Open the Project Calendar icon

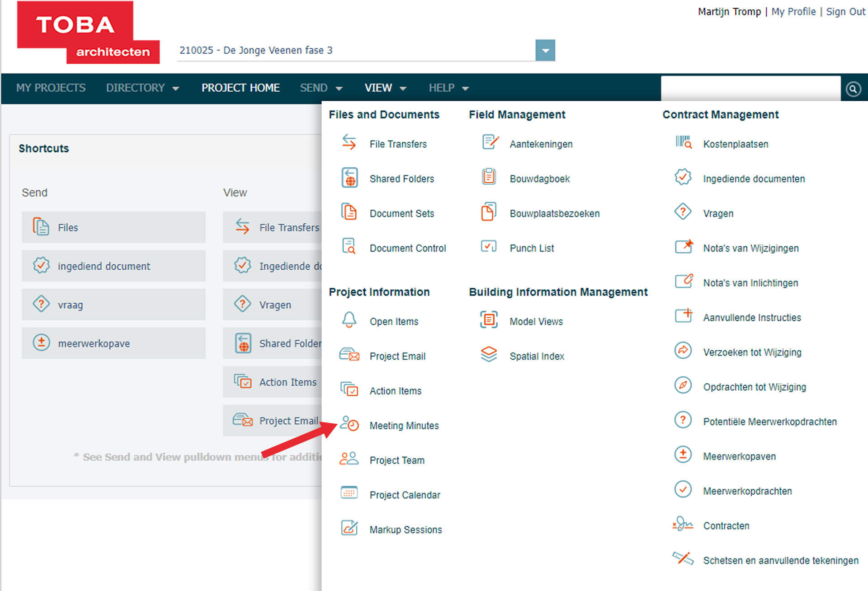coord(349,494)
